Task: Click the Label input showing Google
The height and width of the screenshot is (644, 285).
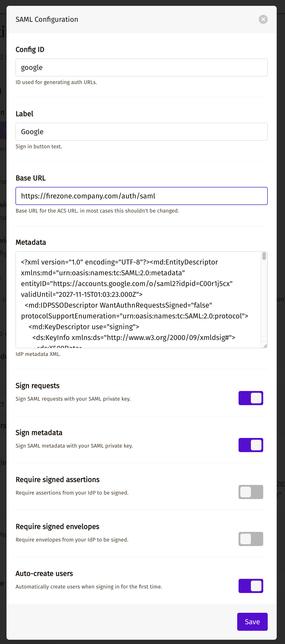Action: click(x=141, y=131)
